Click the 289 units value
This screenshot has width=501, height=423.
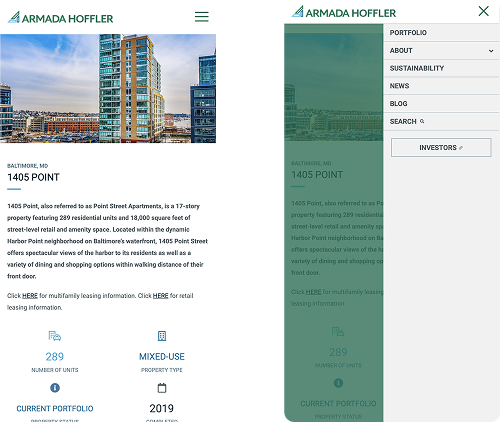55,357
